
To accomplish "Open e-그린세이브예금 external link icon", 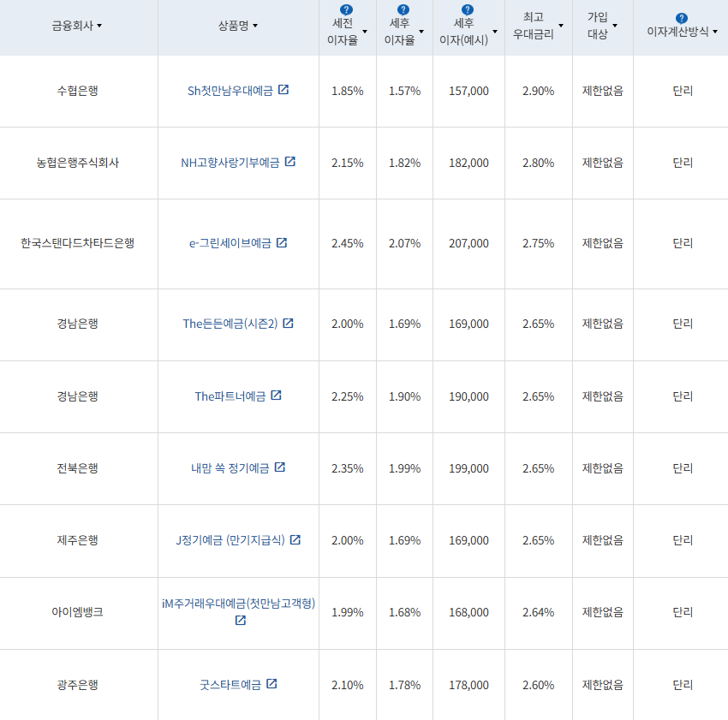I will pos(283,243).
